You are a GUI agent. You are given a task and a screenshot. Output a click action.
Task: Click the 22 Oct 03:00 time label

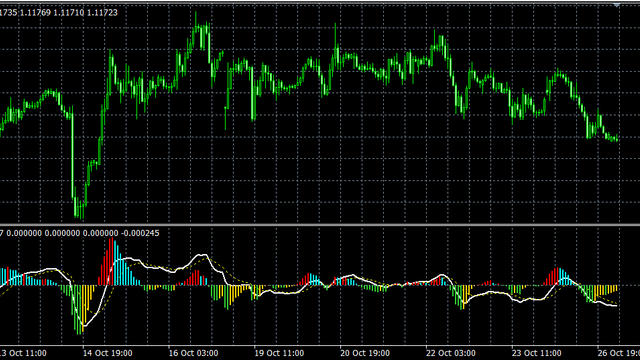point(451,353)
